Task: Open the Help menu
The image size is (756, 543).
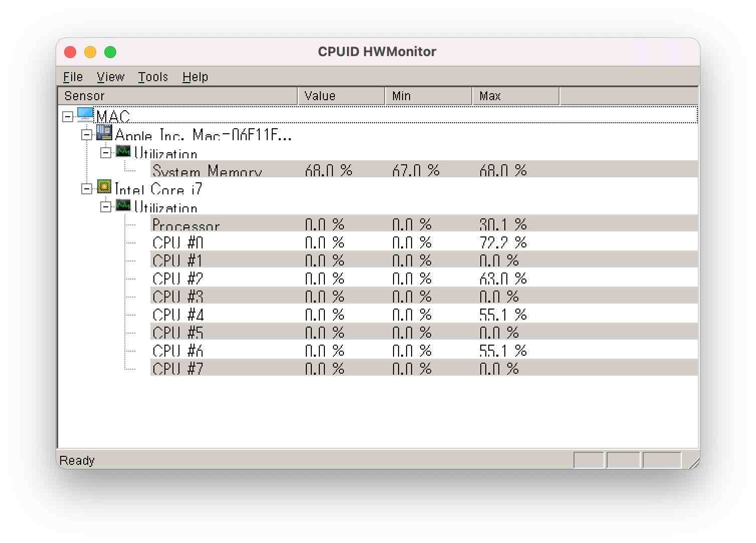Action: coord(195,77)
